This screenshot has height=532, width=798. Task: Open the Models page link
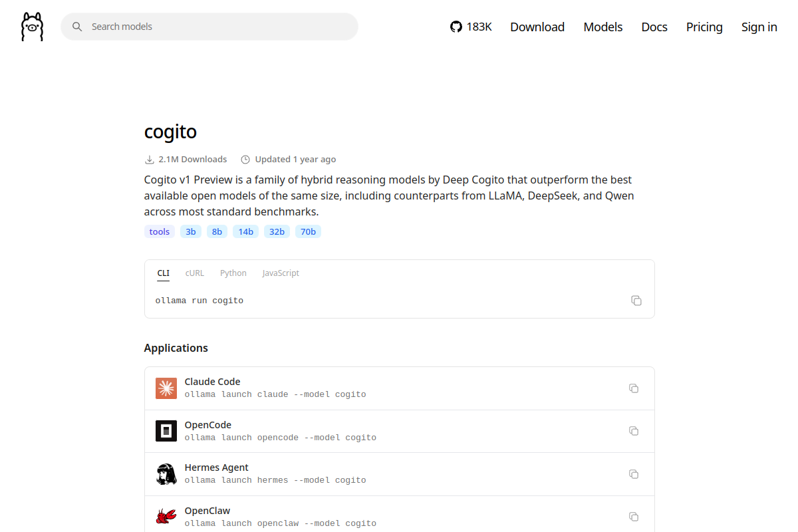pos(603,27)
